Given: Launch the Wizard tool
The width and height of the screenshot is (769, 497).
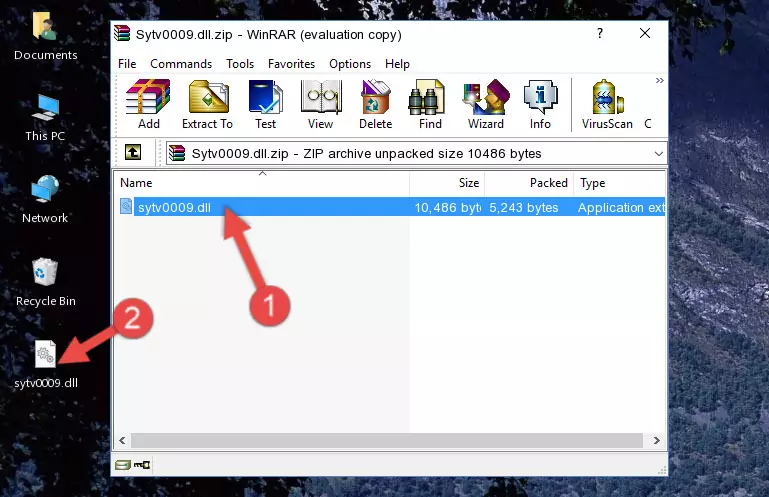Looking at the screenshot, I should pyautogui.click(x=486, y=105).
